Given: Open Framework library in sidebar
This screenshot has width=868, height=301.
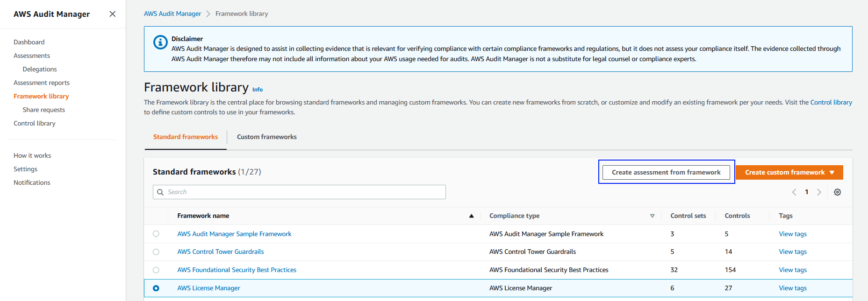Looking at the screenshot, I should (41, 96).
